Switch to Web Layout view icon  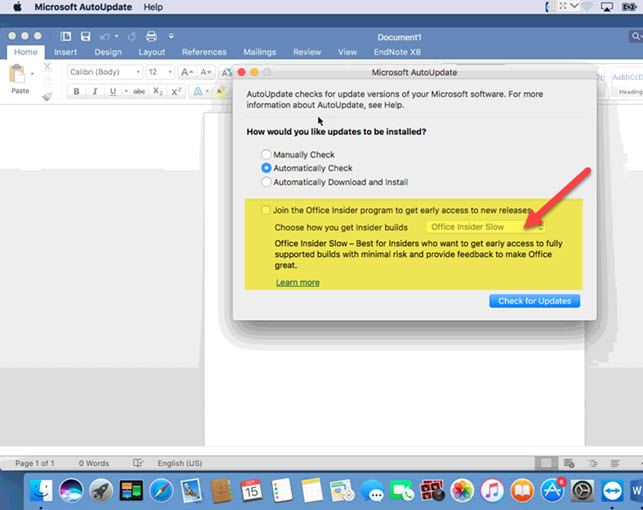pyautogui.click(x=569, y=463)
